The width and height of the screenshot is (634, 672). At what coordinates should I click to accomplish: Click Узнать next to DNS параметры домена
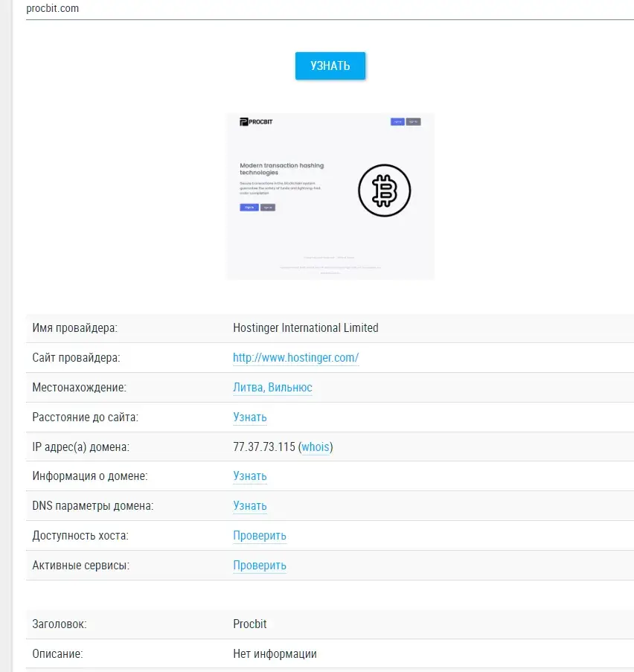pos(250,506)
